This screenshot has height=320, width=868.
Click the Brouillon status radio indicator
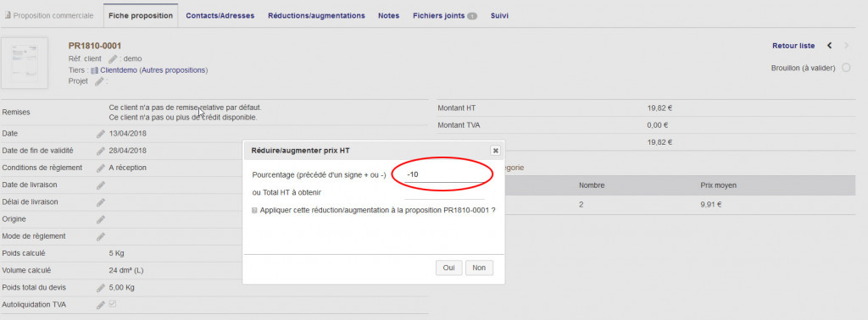846,68
